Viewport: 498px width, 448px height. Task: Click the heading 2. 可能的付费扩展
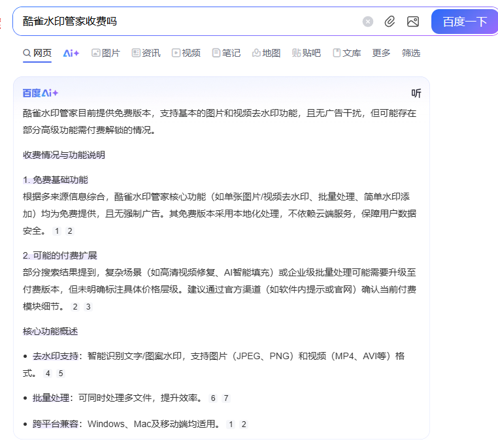coord(59,255)
